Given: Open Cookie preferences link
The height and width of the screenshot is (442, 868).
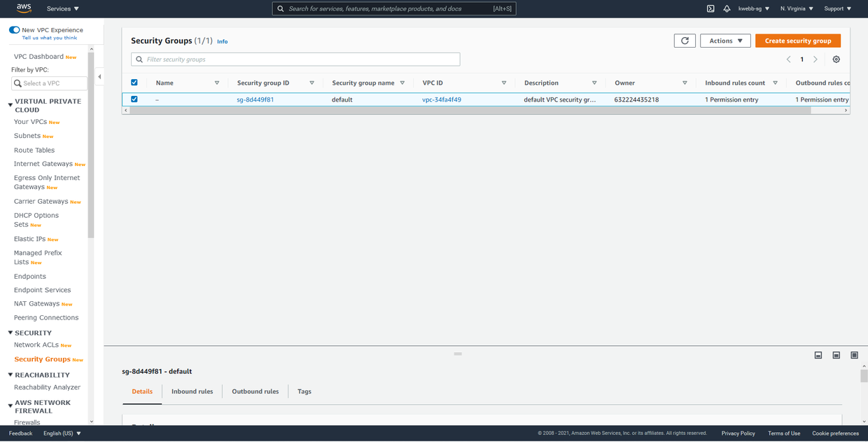Looking at the screenshot, I should 835,434.
